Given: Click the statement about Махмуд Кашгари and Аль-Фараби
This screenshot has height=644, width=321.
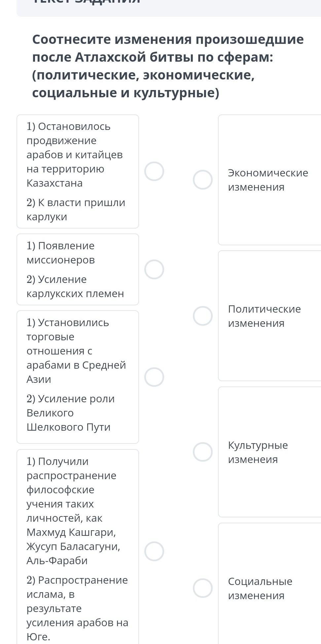Looking at the screenshot, I should [73, 511].
